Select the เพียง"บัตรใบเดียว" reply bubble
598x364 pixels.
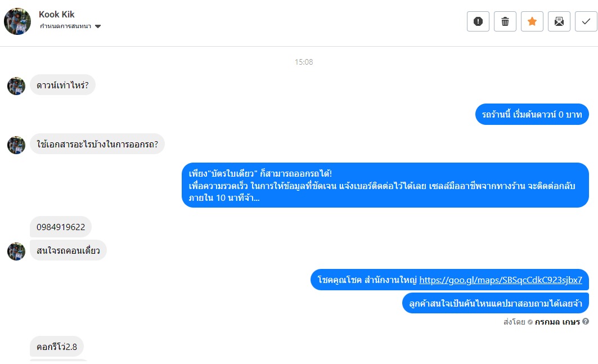coord(385,185)
